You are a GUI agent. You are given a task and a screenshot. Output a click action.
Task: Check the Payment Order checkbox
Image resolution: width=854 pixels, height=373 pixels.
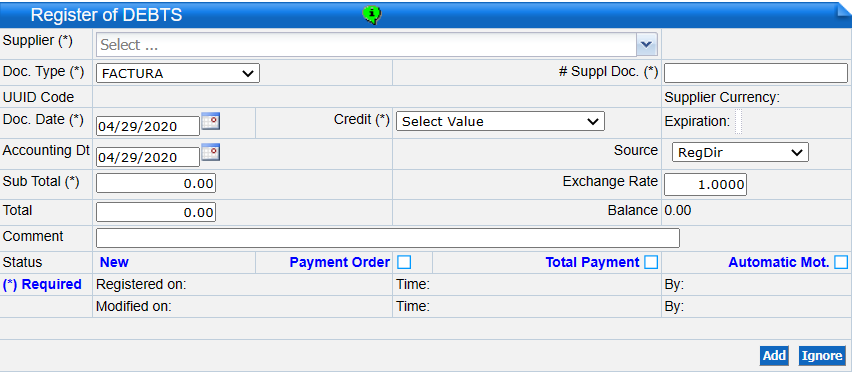tap(404, 262)
